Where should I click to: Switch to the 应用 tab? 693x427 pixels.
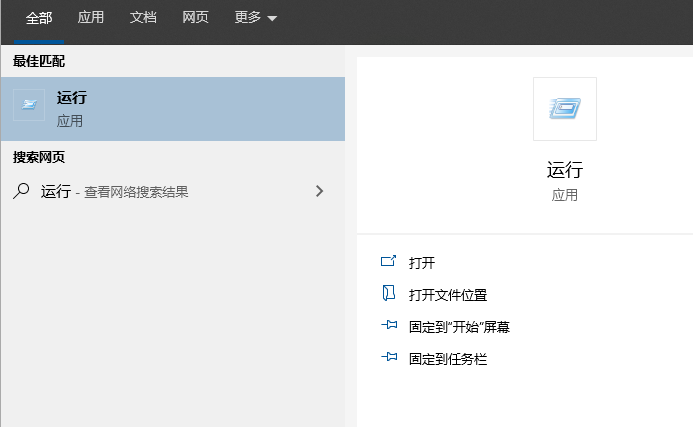click(91, 17)
